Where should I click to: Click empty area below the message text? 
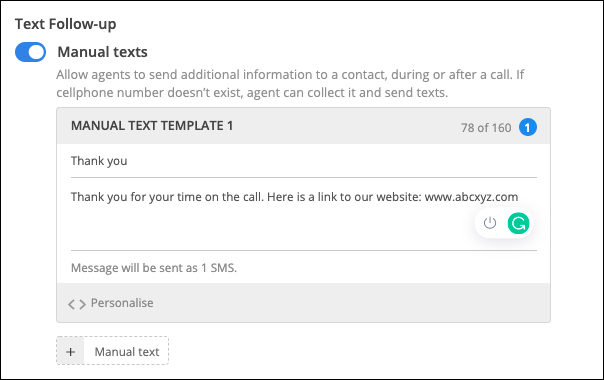coord(270,227)
